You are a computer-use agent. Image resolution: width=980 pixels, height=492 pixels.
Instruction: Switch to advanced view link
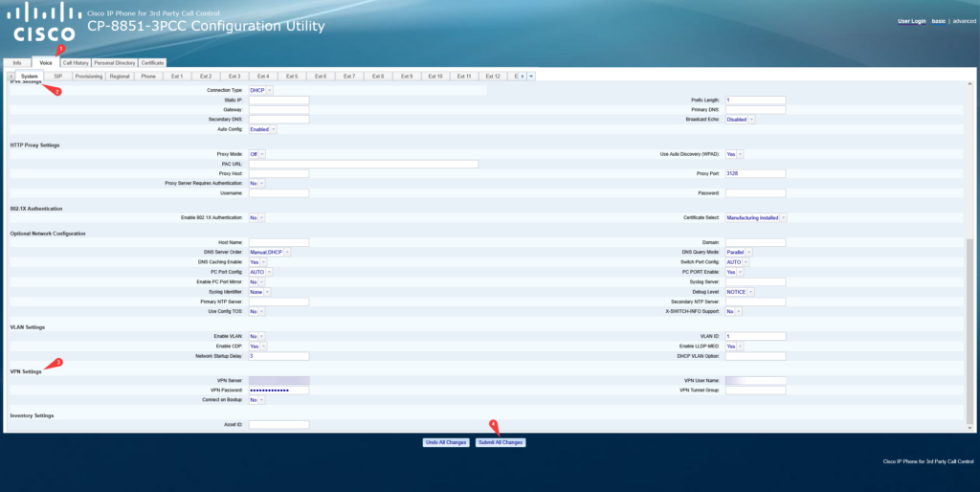[964, 21]
